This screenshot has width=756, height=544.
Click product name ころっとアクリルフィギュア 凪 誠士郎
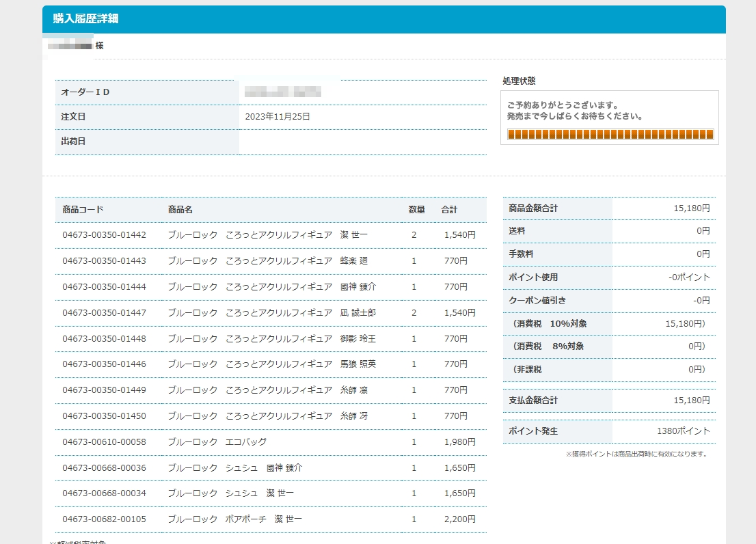coord(301,313)
